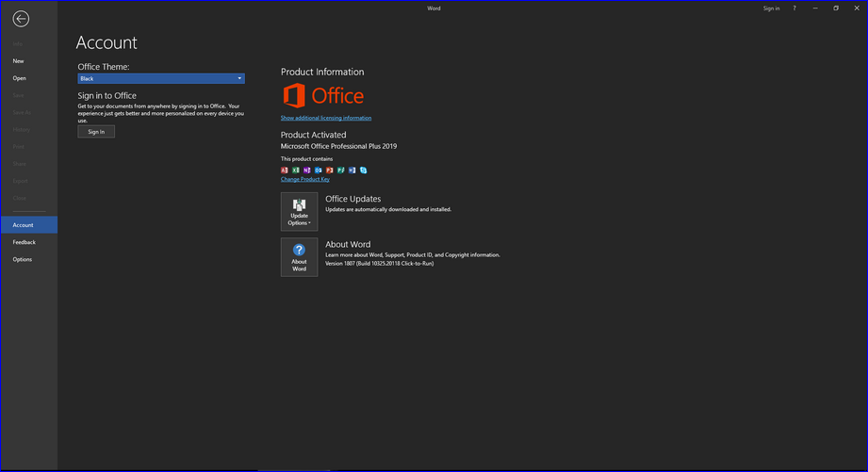This screenshot has width=868, height=472.
Task: Select Open in the Backstage sidebar
Action: tap(20, 78)
